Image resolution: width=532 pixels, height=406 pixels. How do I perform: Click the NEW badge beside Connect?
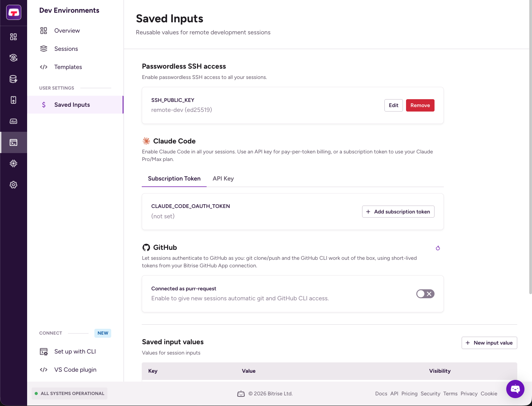(x=103, y=333)
